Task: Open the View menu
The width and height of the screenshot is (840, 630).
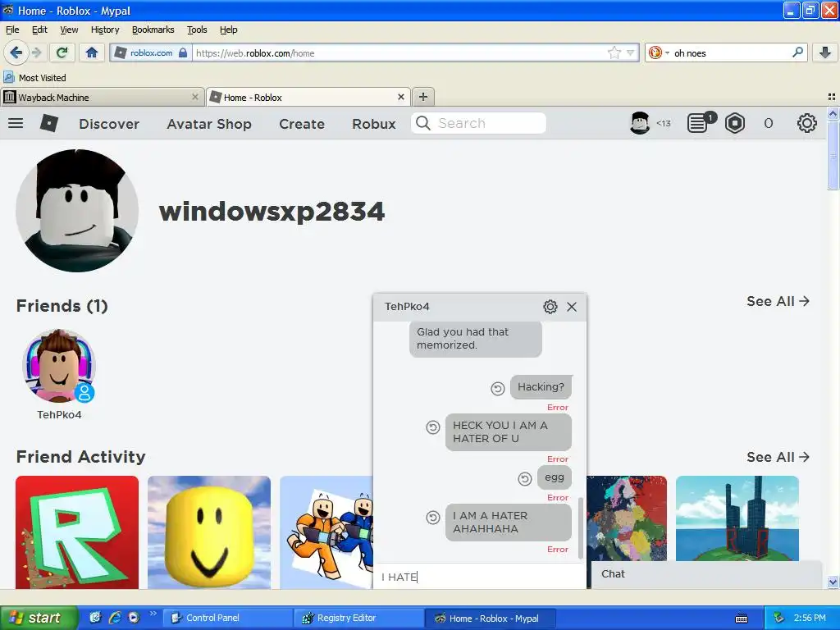Action: 69,30
